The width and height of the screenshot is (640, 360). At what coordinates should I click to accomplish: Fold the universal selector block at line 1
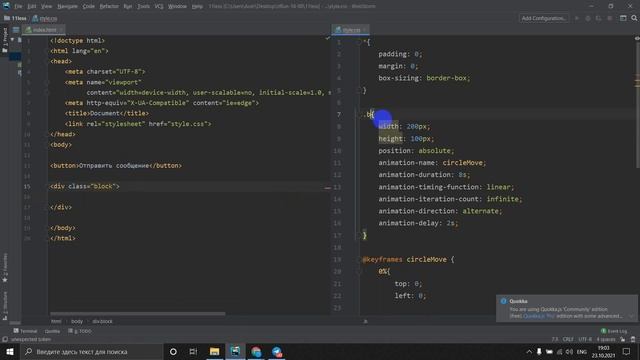coord(359,42)
